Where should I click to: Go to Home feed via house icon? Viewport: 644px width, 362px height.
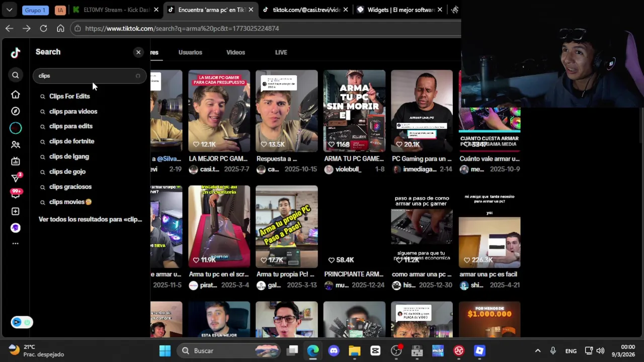tap(16, 95)
